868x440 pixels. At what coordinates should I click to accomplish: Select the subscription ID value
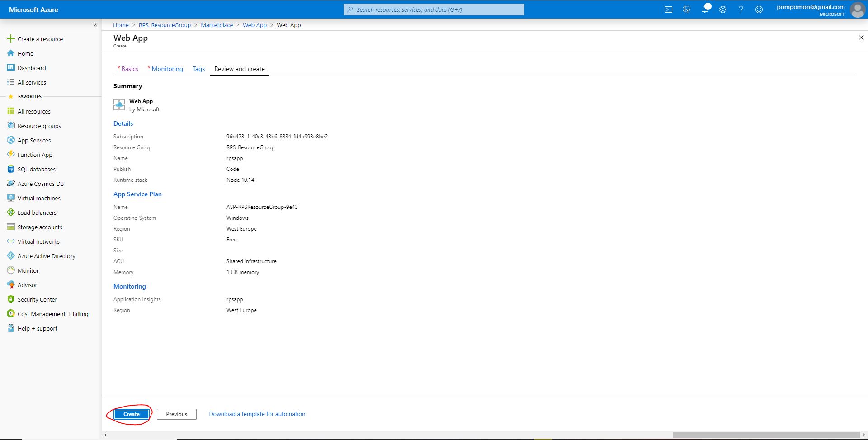click(277, 137)
